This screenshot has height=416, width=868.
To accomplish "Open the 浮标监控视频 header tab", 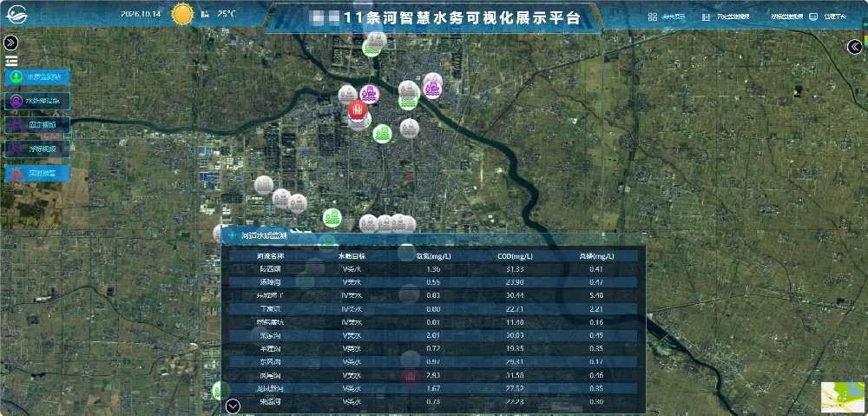I will tap(786, 17).
